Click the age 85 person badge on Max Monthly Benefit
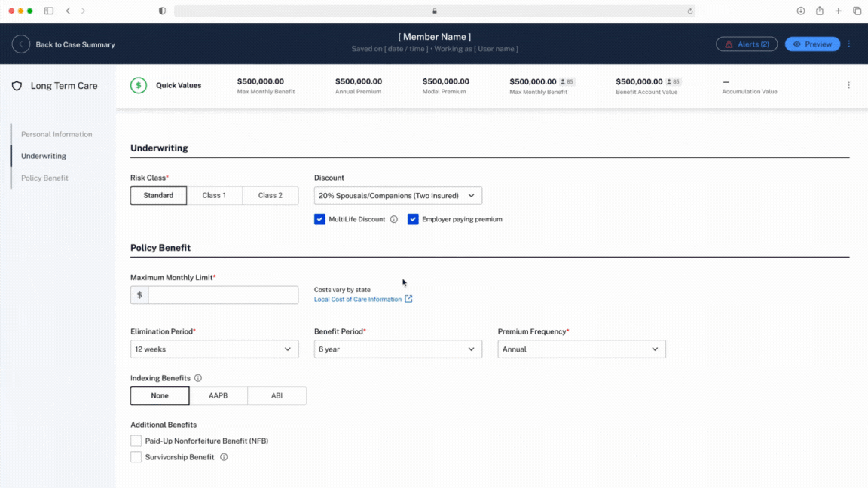The height and width of the screenshot is (488, 868). (567, 81)
